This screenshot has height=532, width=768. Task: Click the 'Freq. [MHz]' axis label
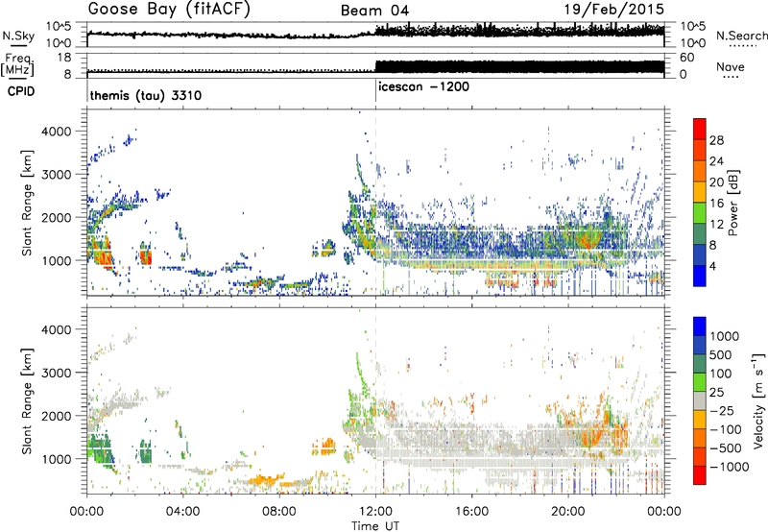pos(17,65)
